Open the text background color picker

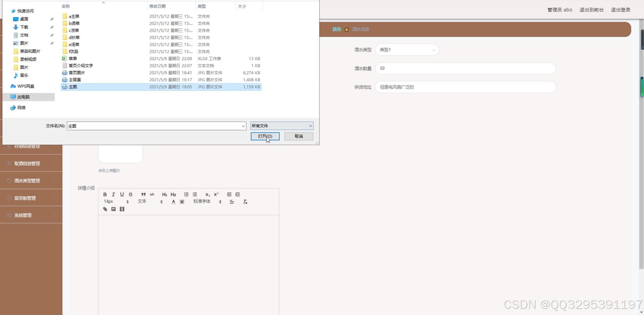coord(182,202)
